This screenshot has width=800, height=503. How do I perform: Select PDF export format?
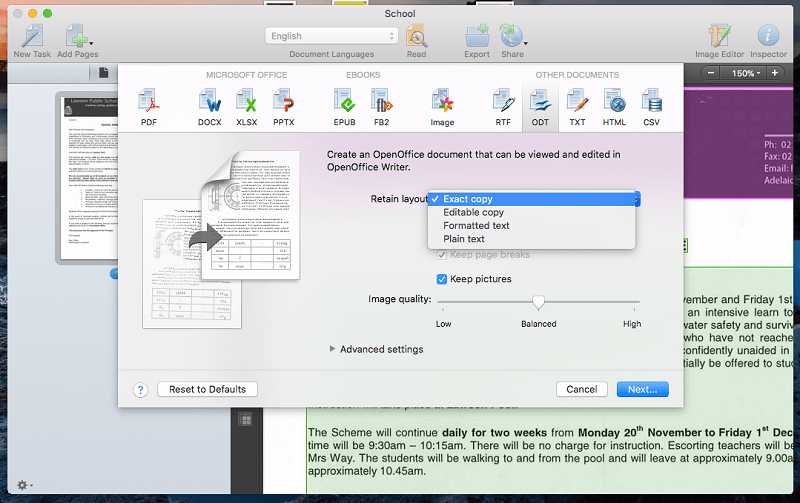tap(149, 107)
